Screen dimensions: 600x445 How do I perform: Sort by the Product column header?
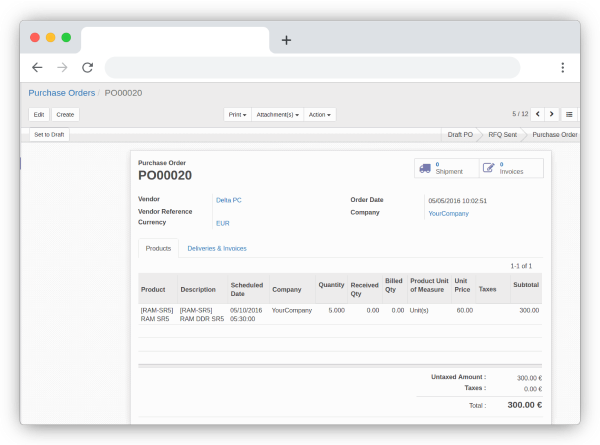point(158,289)
